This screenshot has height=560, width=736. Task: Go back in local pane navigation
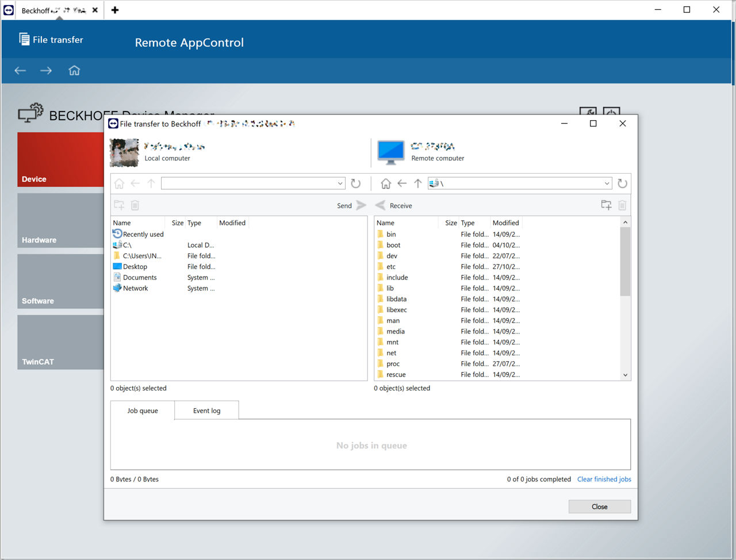(135, 183)
